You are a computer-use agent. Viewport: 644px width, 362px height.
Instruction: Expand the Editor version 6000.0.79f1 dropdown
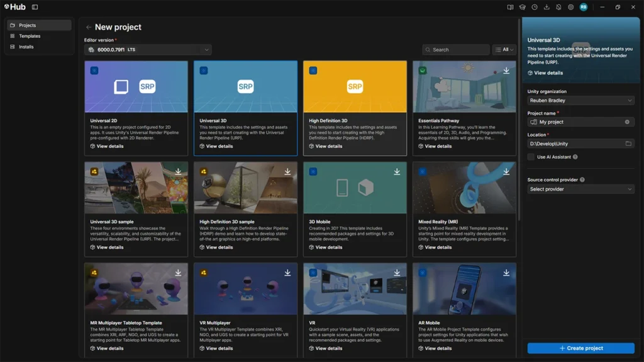click(x=148, y=50)
